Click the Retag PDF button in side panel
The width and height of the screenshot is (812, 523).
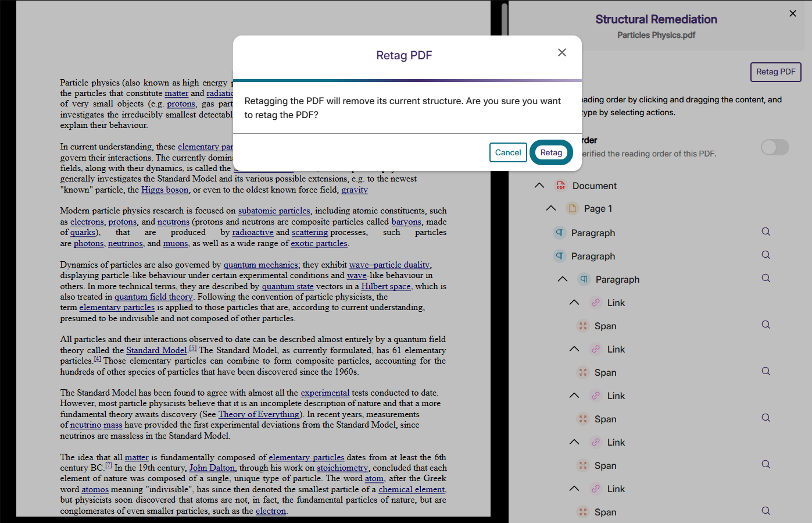tap(775, 72)
